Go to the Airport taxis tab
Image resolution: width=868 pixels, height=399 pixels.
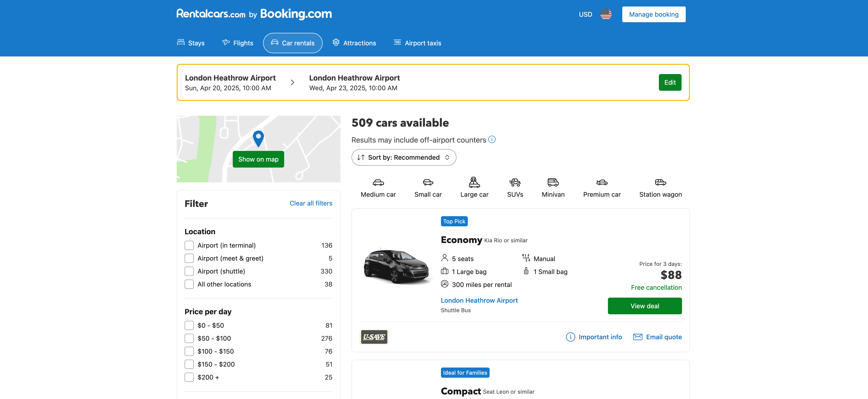(x=418, y=43)
